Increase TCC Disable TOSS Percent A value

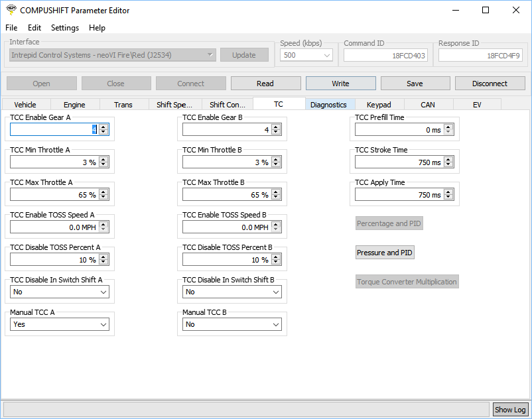tap(103, 257)
